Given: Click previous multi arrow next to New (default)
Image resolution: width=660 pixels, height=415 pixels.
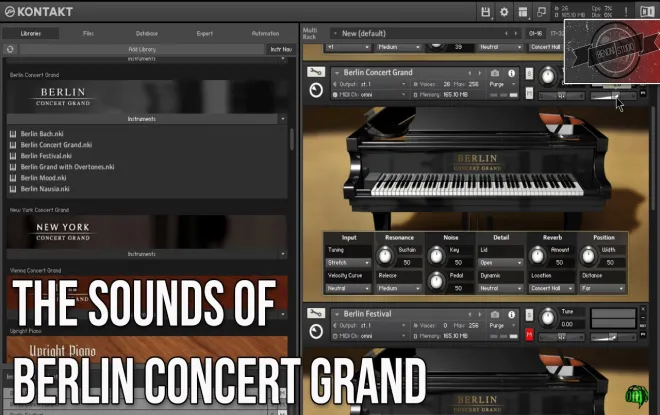Looking at the screenshot, I should click(x=506, y=33).
